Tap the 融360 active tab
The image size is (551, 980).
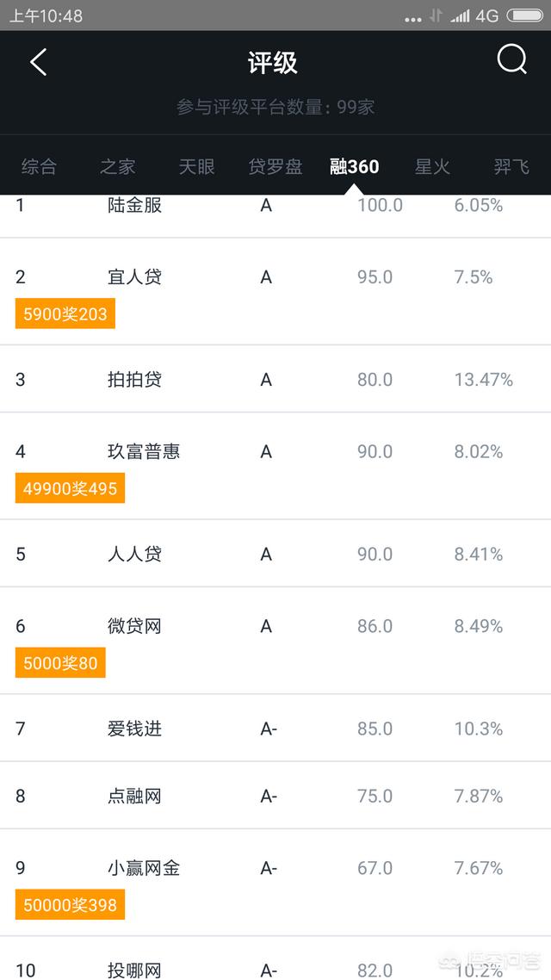(354, 167)
